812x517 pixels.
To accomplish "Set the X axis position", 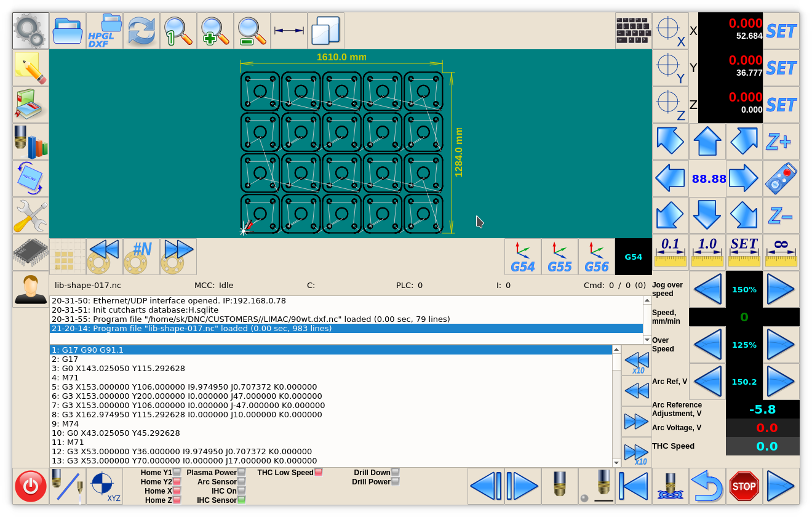I will point(781,31).
